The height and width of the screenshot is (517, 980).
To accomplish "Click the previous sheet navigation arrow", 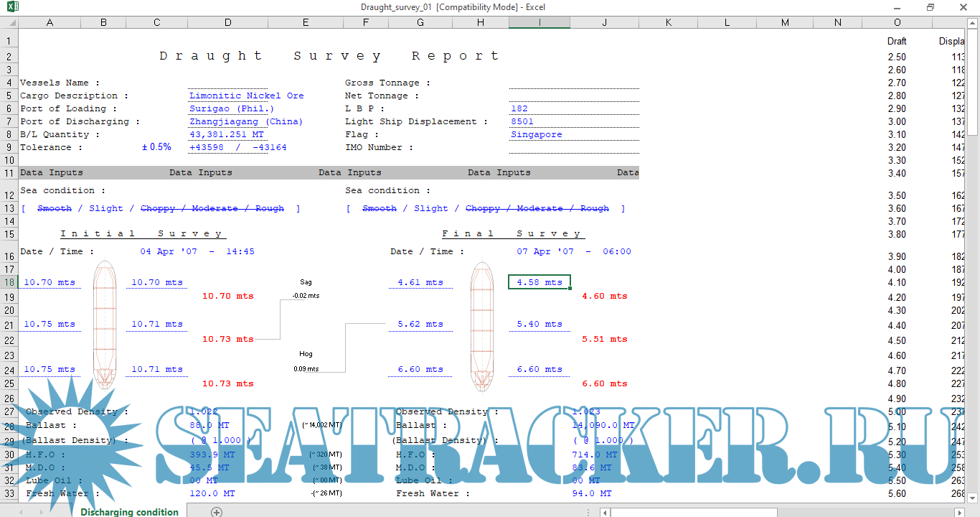I will (22, 512).
